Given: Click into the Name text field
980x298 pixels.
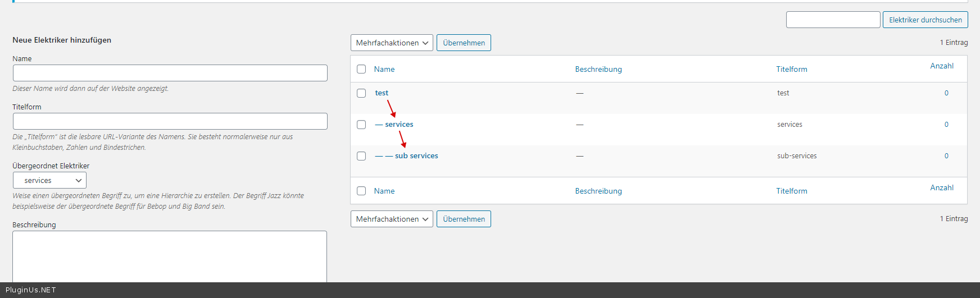Looking at the screenshot, I should point(170,73).
